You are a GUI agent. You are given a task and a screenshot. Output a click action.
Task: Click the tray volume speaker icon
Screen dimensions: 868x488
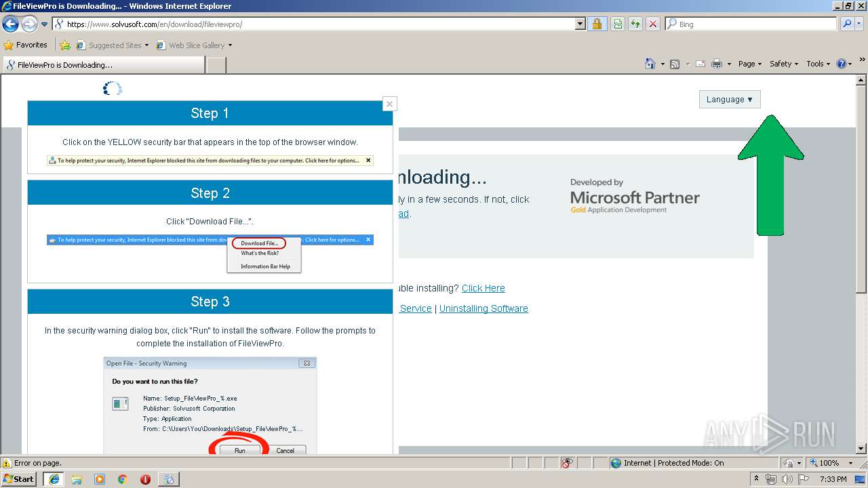tap(787, 479)
